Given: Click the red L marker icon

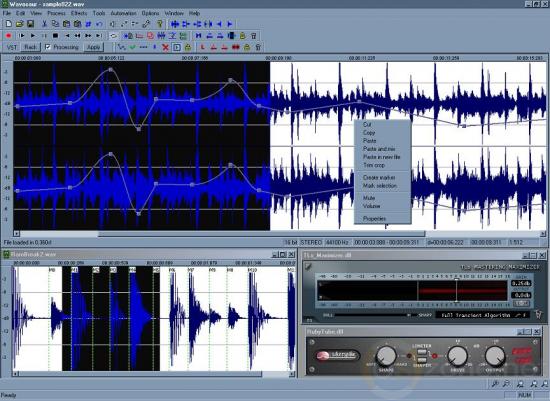Looking at the screenshot, I should 202,47.
